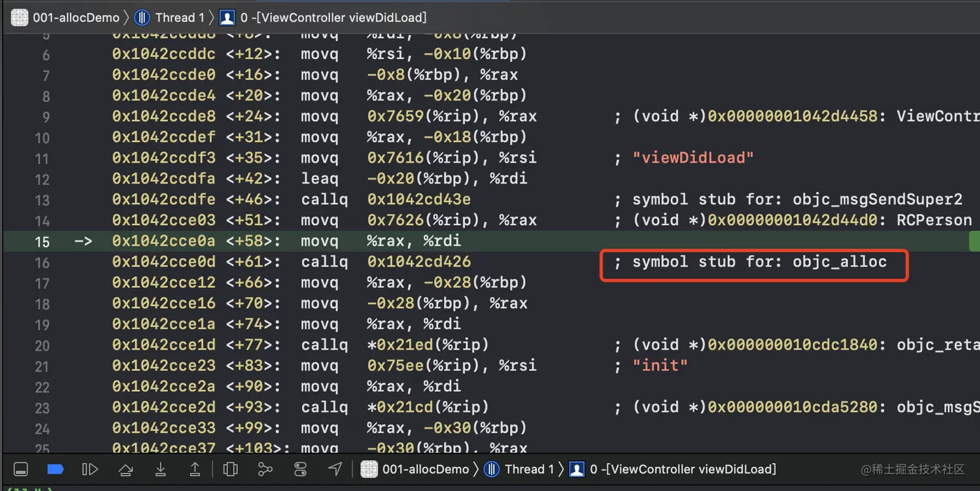The height and width of the screenshot is (491, 980).
Task: Click the RCPerson class comment
Action: [x=935, y=221]
